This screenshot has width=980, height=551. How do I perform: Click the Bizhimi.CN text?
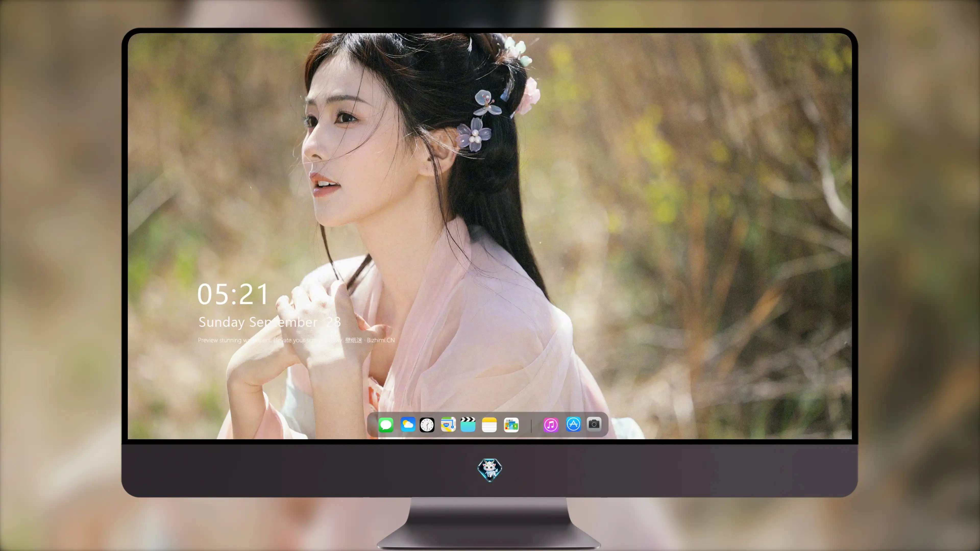tap(381, 340)
